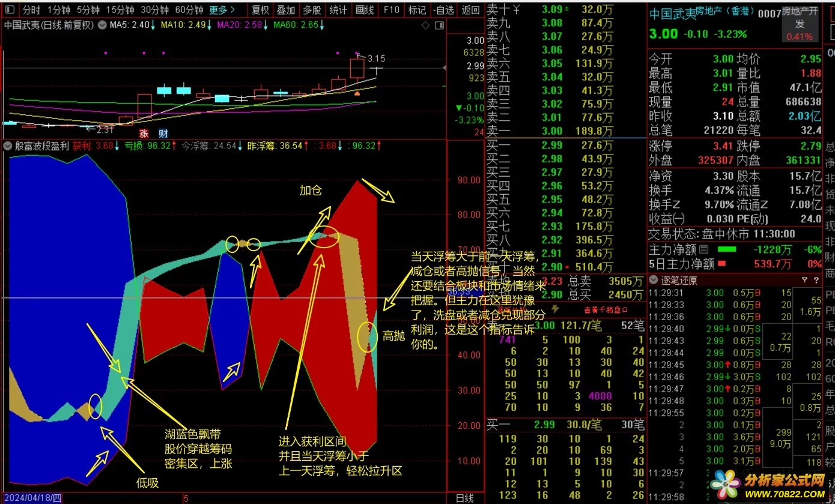Switch to the 分时 chart period

31,10
